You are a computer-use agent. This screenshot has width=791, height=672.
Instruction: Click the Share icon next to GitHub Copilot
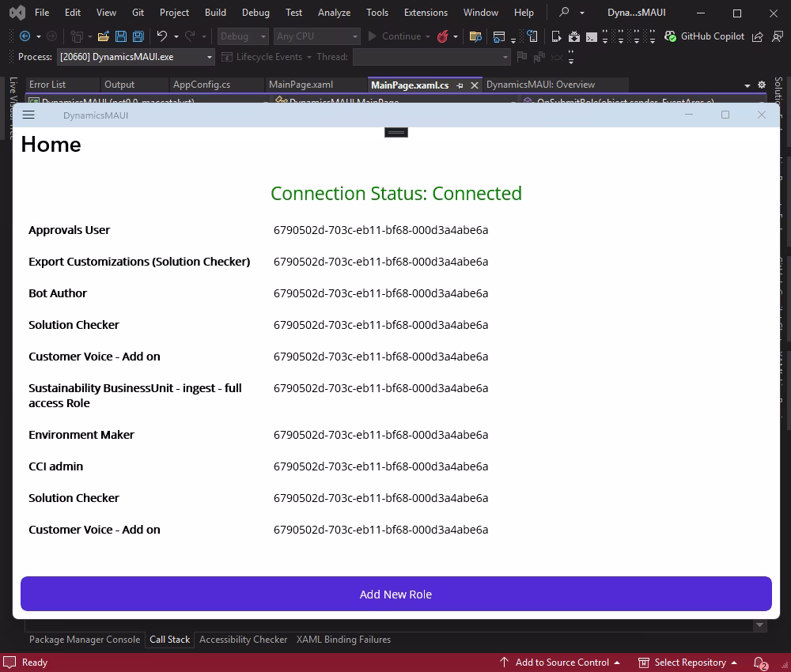tap(757, 36)
